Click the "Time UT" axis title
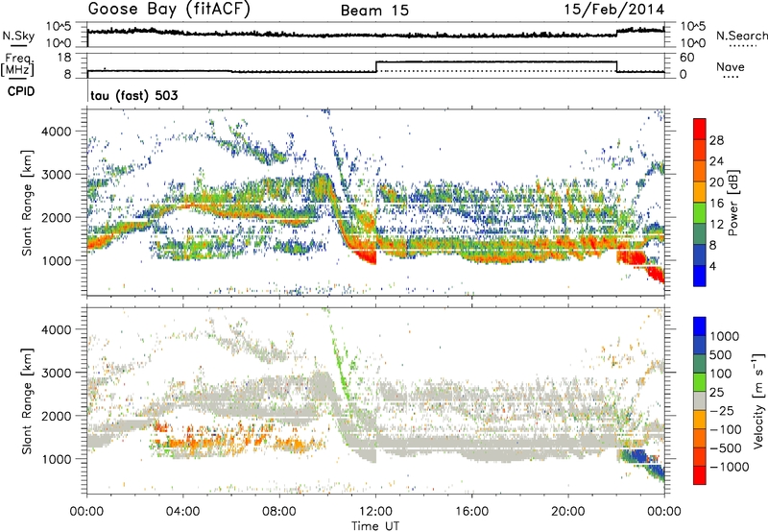This screenshot has height=532, width=768. [375, 526]
